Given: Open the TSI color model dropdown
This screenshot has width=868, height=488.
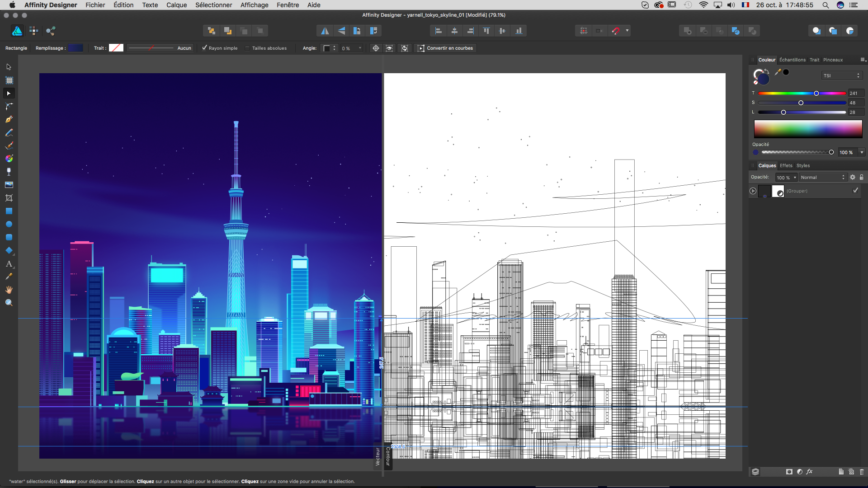Looking at the screenshot, I should pyautogui.click(x=841, y=75).
